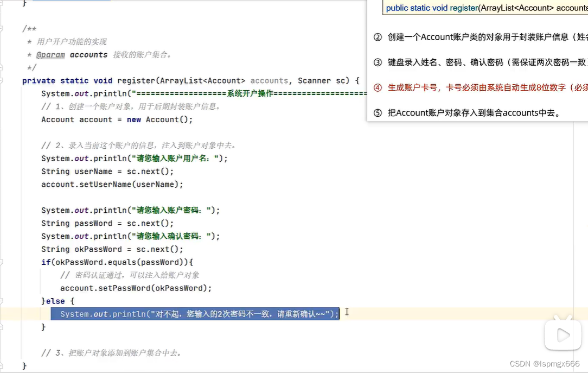Select the highlighted password mismatch println line
588x373 pixels.
194,313
